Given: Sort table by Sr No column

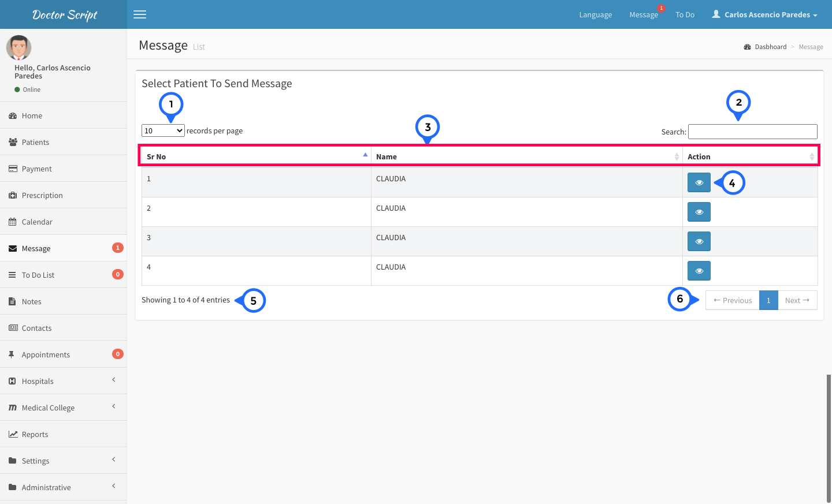Looking at the screenshot, I should [x=257, y=156].
